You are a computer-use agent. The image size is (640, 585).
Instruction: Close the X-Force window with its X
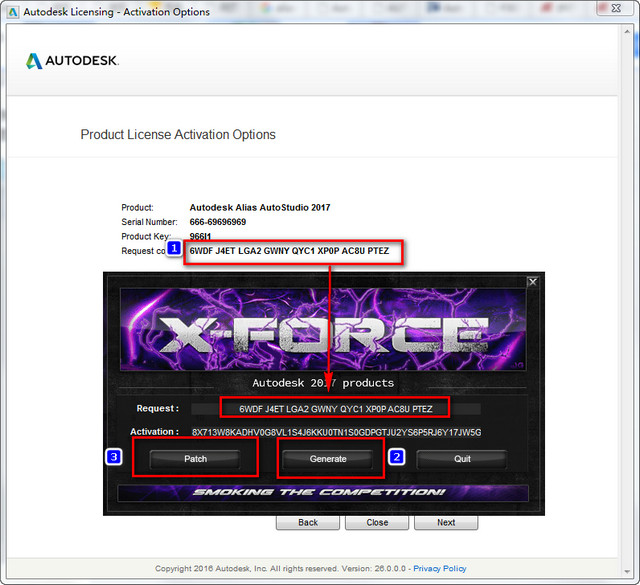[x=532, y=282]
